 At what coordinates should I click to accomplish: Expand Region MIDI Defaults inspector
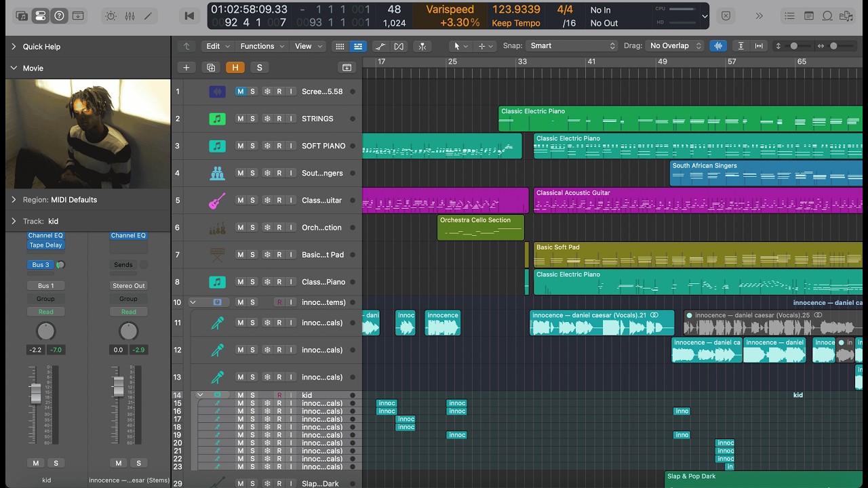pos(14,200)
